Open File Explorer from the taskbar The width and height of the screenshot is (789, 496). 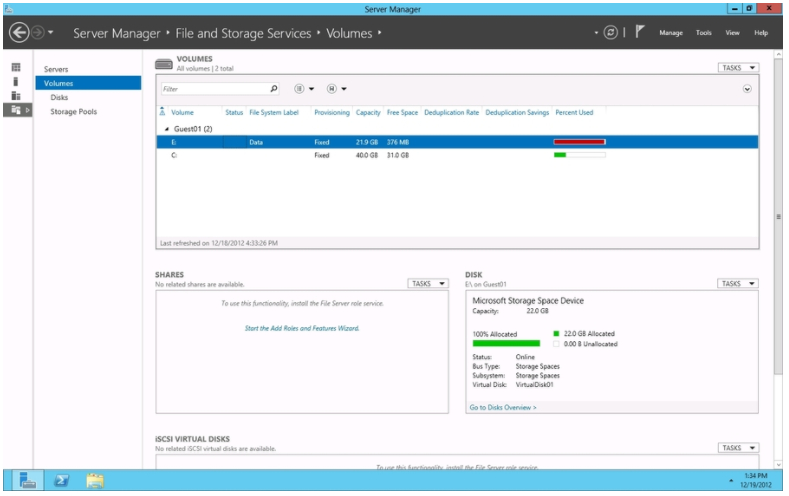click(95, 481)
